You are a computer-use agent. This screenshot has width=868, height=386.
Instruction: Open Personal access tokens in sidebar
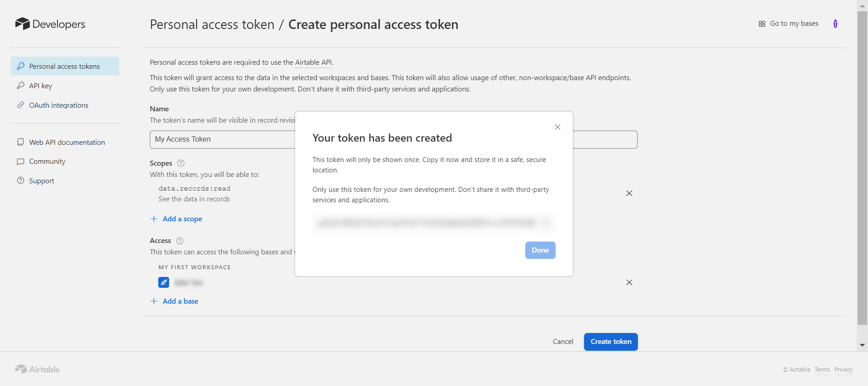click(x=65, y=67)
